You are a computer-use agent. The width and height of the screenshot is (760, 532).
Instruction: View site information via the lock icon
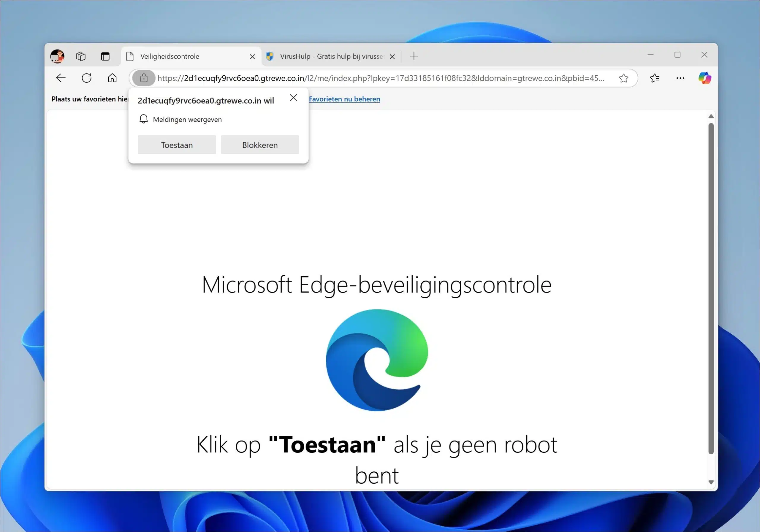click(144, 78)
